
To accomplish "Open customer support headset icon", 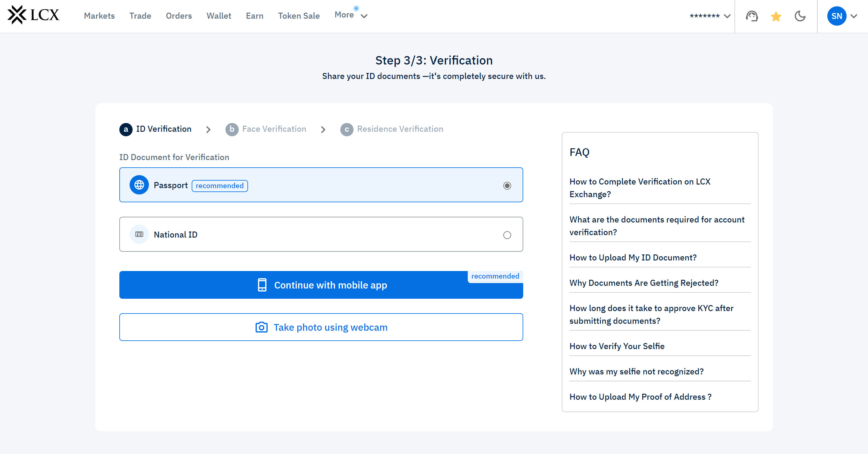I will point(752,16).
